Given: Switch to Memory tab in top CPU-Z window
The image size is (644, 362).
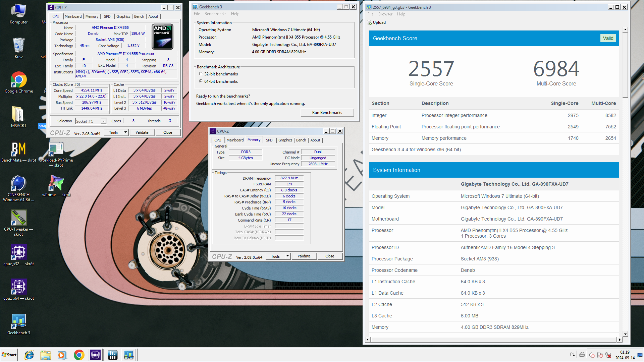Looking at the screenshot, I should (x=92, y=16).
